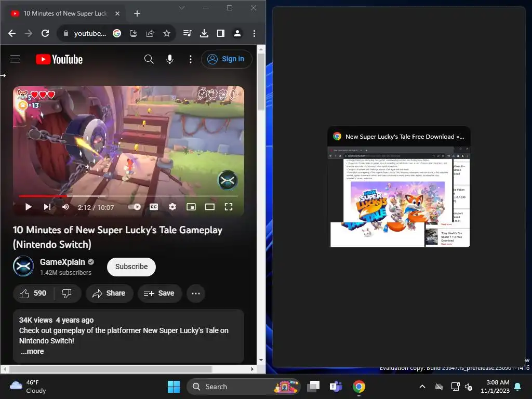The width and height of the screenshot is (532, 399).
Task: Expand the description with ...more
Action: click(x=32, y=352)
